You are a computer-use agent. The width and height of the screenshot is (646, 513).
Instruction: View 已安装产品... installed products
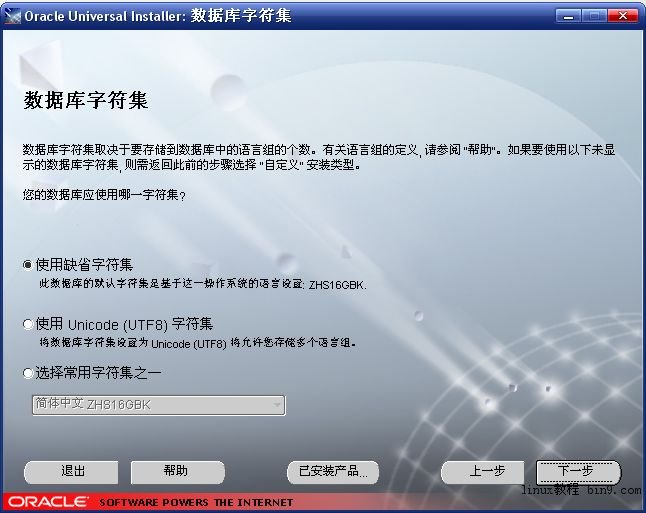pos(333,472)
